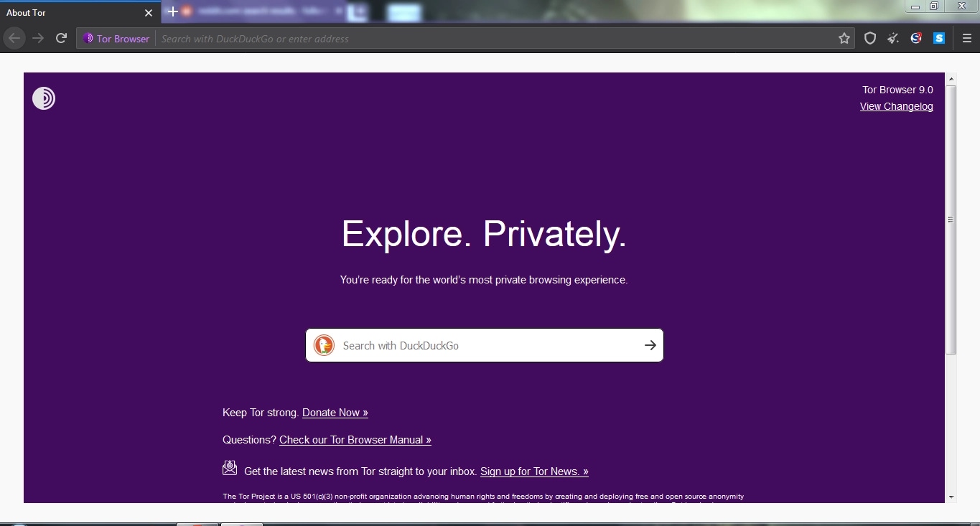
Task: Submit search with the arrow button
Action: click(650, 345)
